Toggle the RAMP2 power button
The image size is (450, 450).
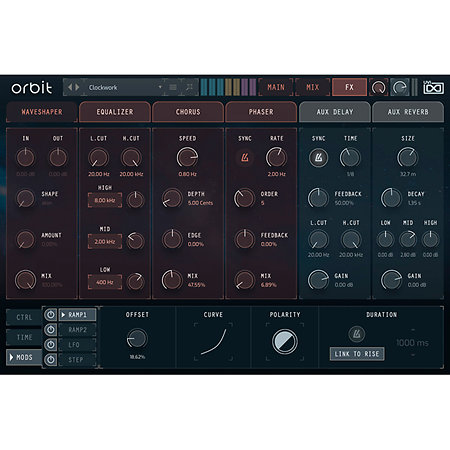(50, 330)
